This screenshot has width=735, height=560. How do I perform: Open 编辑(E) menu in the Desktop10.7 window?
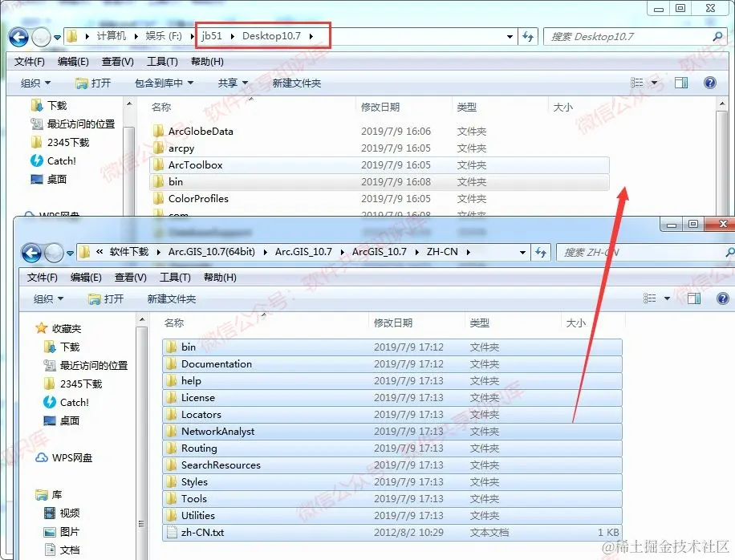(x=73, y=62)
